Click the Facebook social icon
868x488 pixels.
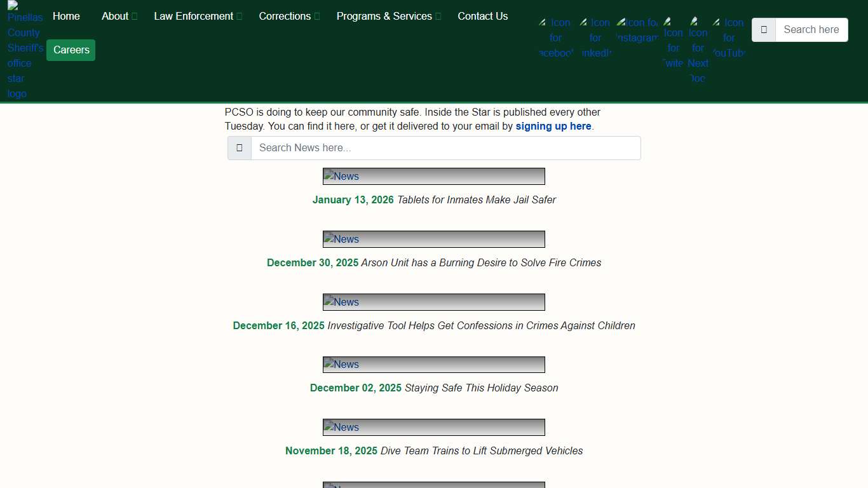click(556, 38)
